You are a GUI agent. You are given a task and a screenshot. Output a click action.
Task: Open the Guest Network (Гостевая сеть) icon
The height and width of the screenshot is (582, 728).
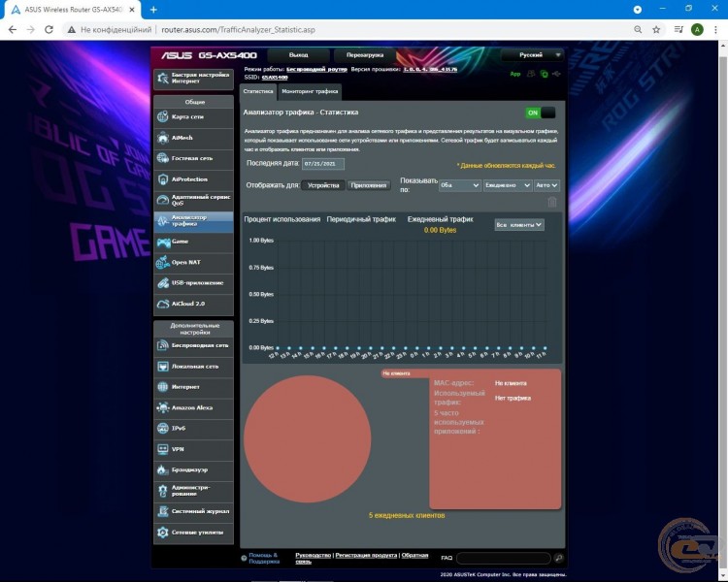[162, 158]
